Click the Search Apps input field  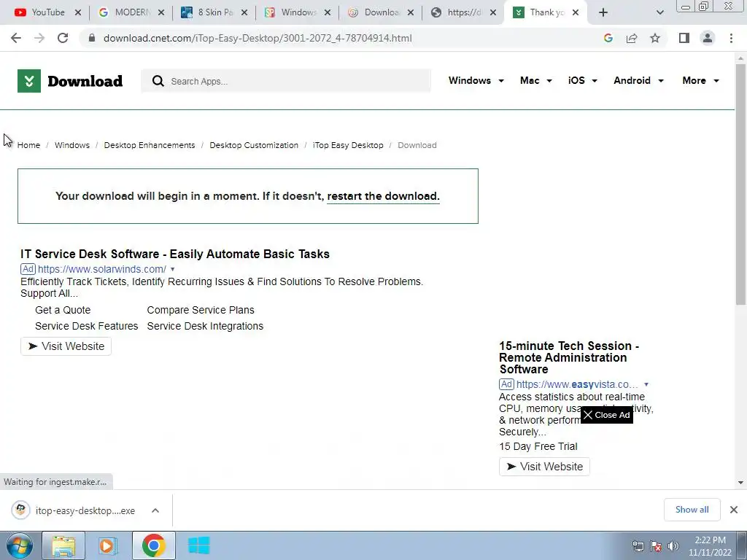click(286, 81)
